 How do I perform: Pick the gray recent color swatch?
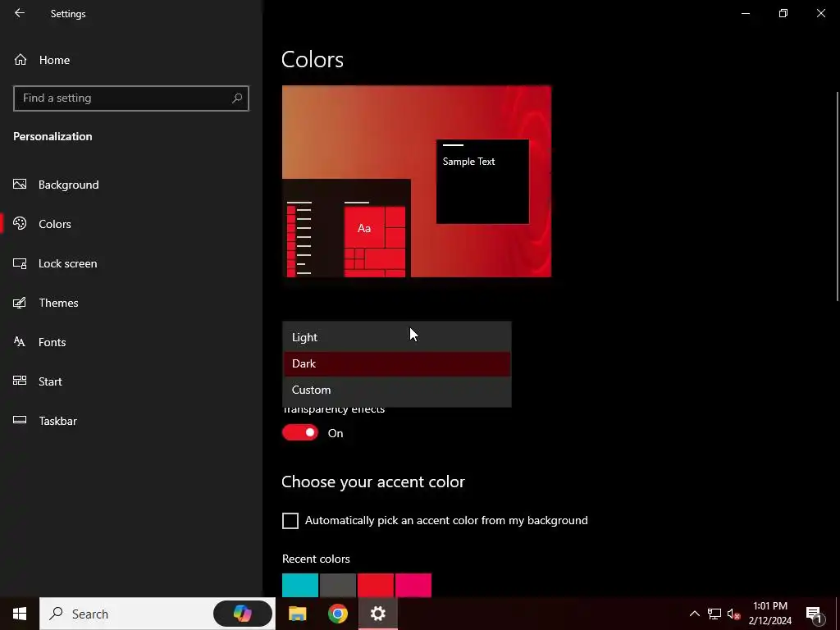[338, 585]
